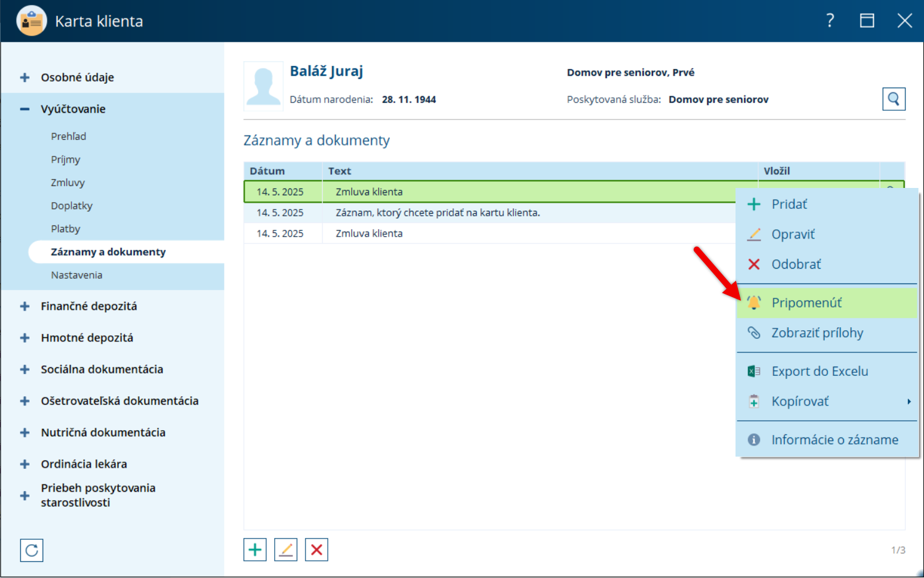Screen dimensions: 924x578
Task: Click the Vložil column header
Action: pos(819,171)
